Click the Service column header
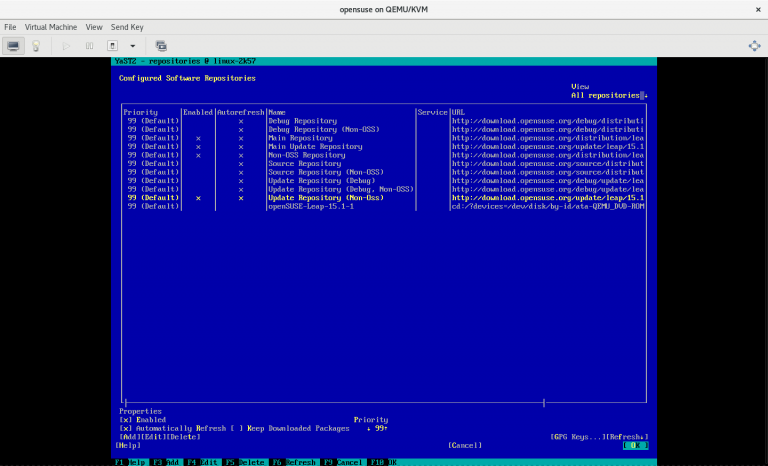The width and height of the screenshot is (768, 466). tap(432, 112)
